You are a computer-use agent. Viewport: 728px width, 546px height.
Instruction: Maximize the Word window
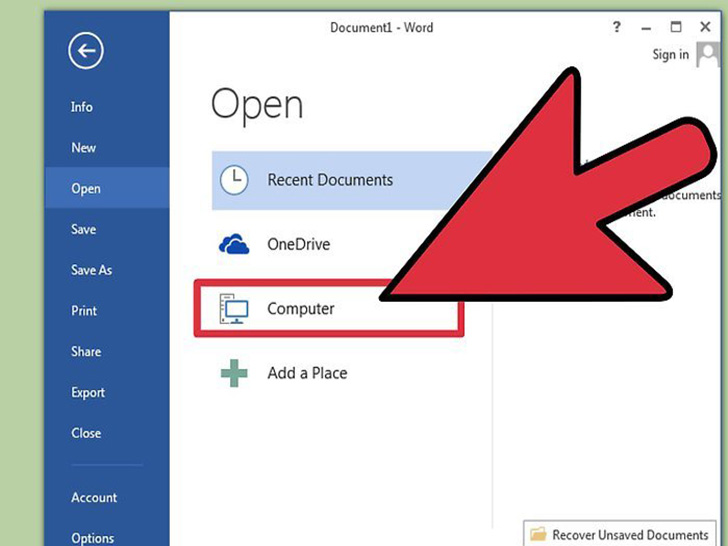coord(676,27)
